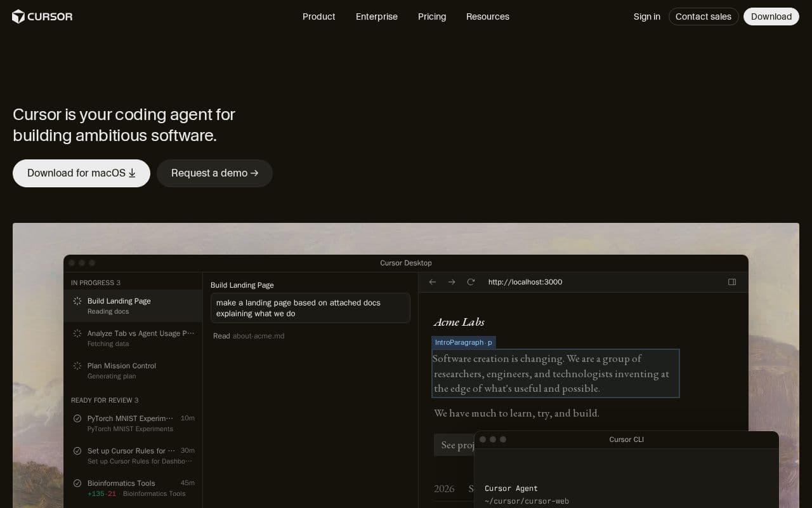Viewport: 812px width, 508px height.
Task: Toggle the side panel layout icon
Action: (x=732, y=282)
